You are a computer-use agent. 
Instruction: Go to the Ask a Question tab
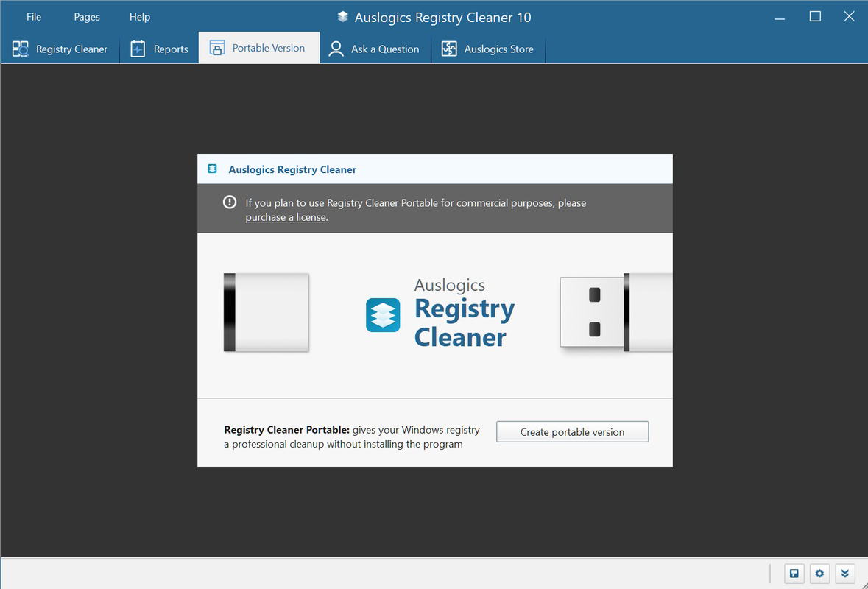(x=375, y=49)
